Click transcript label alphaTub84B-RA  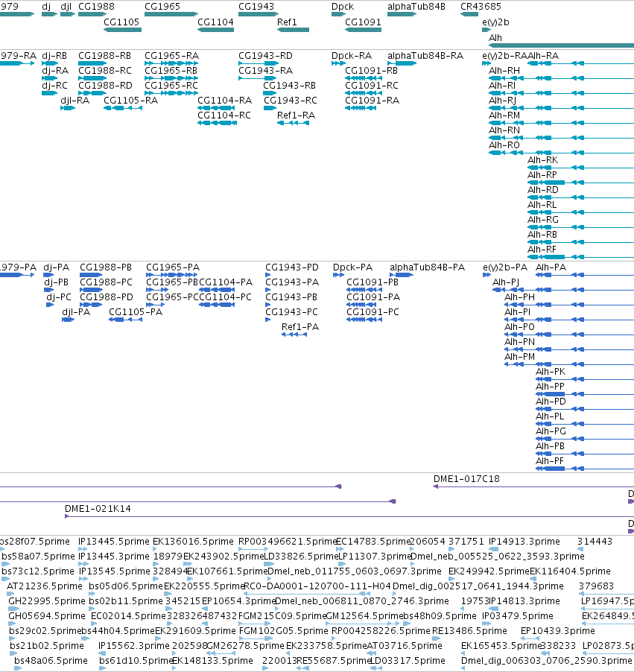point(425,56)
